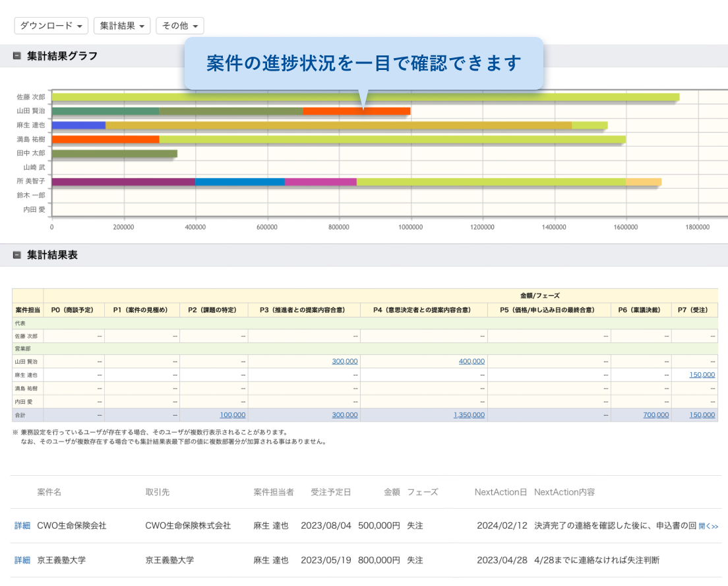Collapse the 集計結果グラフ section

pyautogui.click(x=17, y=56)
